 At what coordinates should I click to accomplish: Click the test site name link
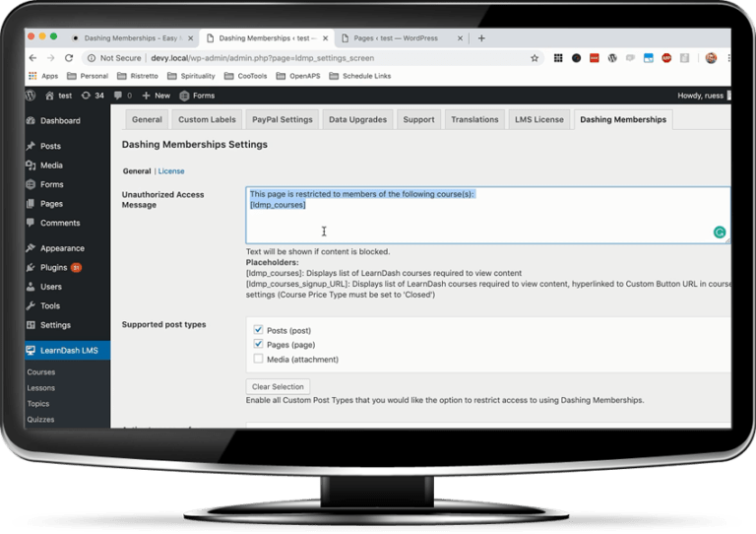[58, 96]
